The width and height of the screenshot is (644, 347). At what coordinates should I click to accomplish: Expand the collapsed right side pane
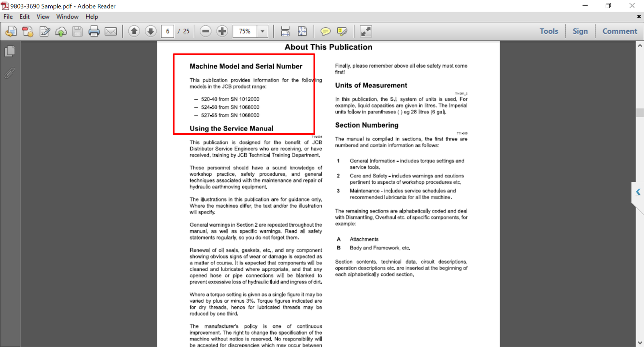(x=638, y=192)
